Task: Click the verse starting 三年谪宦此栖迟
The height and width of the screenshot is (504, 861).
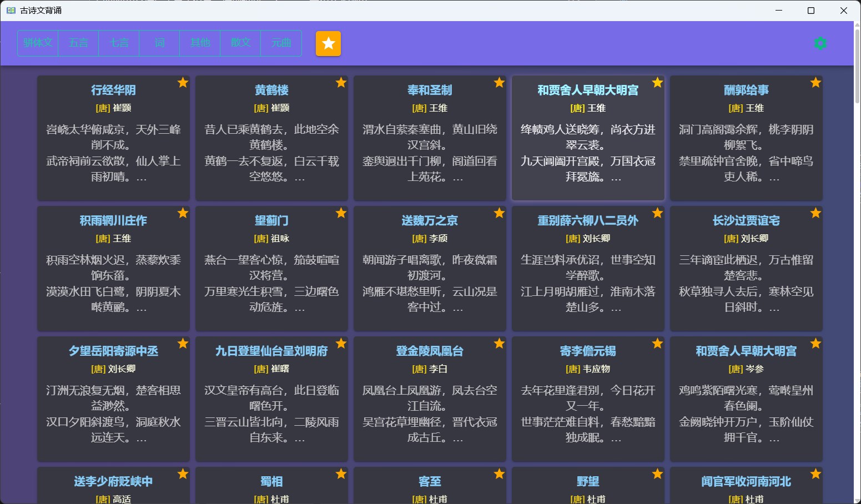Action: click(x=746, y=268)
